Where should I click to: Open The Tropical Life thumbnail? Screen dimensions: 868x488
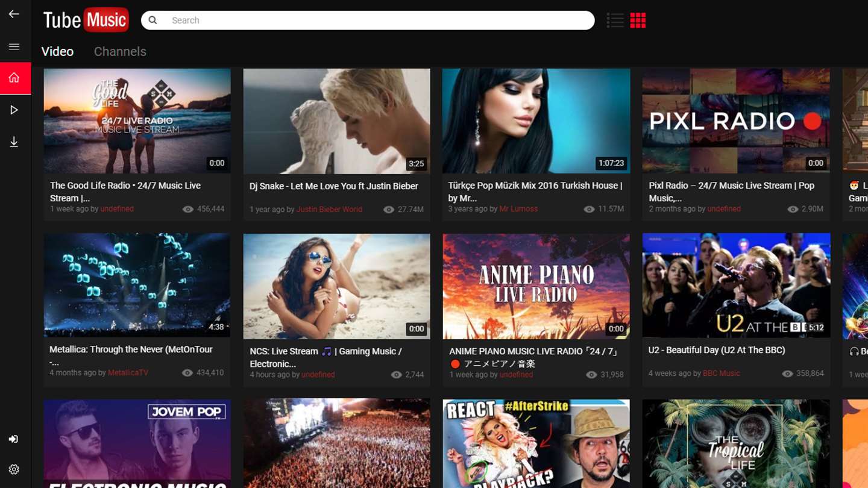[736, 443]
